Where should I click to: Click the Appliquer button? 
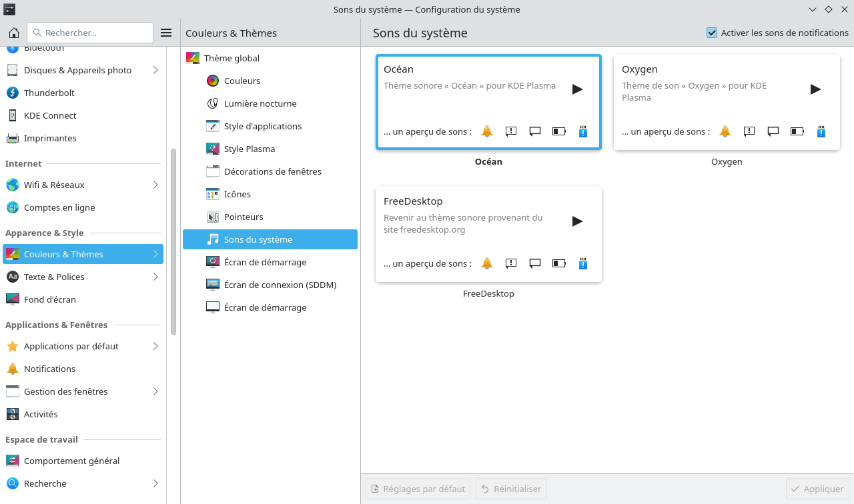pyautogui.click(x=817, y=489)
